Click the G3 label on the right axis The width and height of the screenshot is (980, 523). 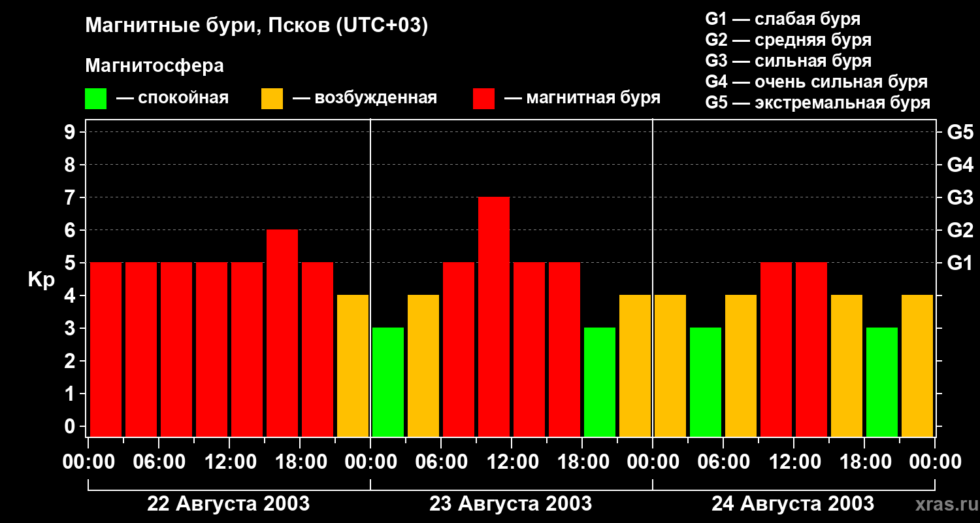point(960,197)
